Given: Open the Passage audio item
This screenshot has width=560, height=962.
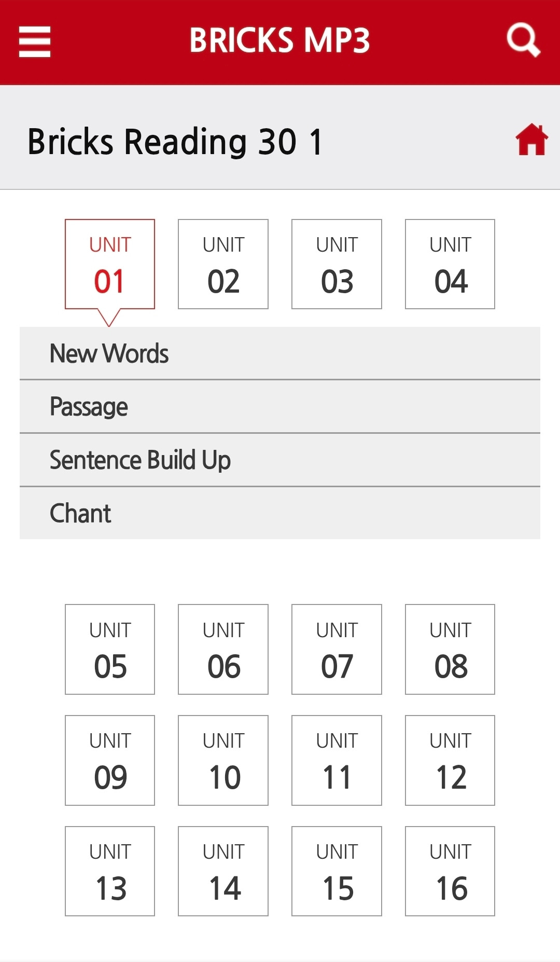Looking at the screenshot, I should pyautogui.click(x=280, y=407).
